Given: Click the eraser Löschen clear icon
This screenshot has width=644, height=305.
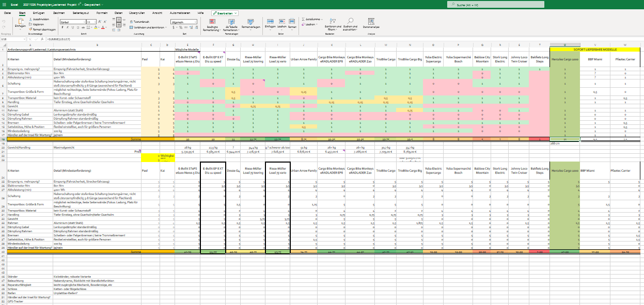Looking at the screenshot, I should click(303, 24).
